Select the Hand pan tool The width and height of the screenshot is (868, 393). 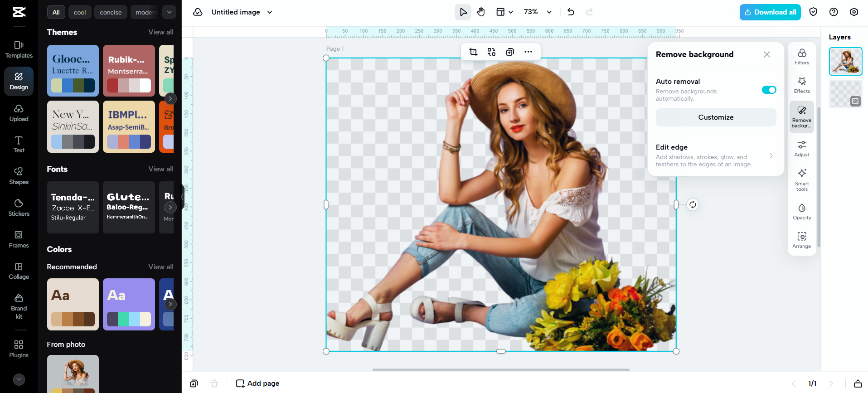[x=481, y=12]
